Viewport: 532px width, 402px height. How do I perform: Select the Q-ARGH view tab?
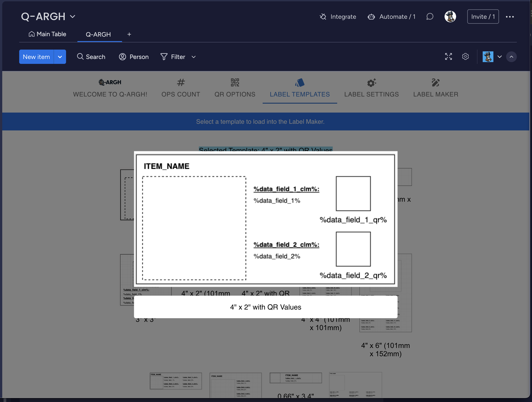point(98,34)
